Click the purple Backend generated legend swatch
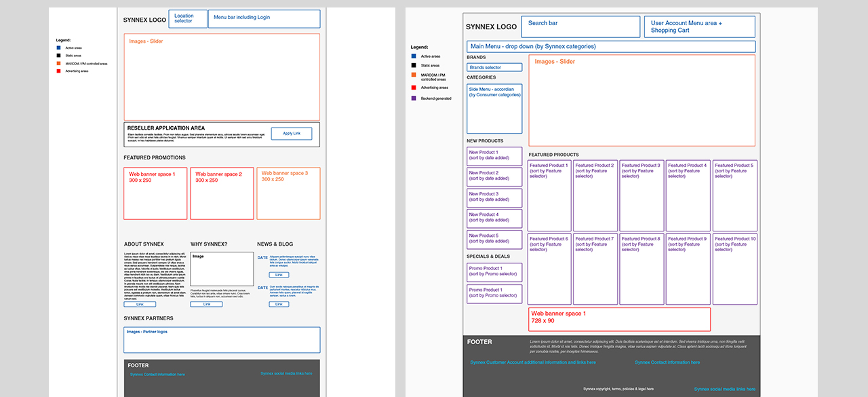 [x=413, y=98]
